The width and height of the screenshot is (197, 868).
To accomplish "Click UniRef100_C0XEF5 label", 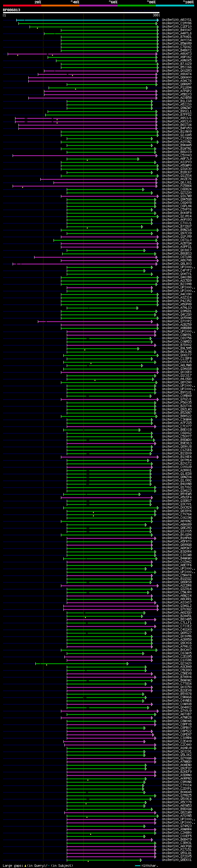I will 176,836.
